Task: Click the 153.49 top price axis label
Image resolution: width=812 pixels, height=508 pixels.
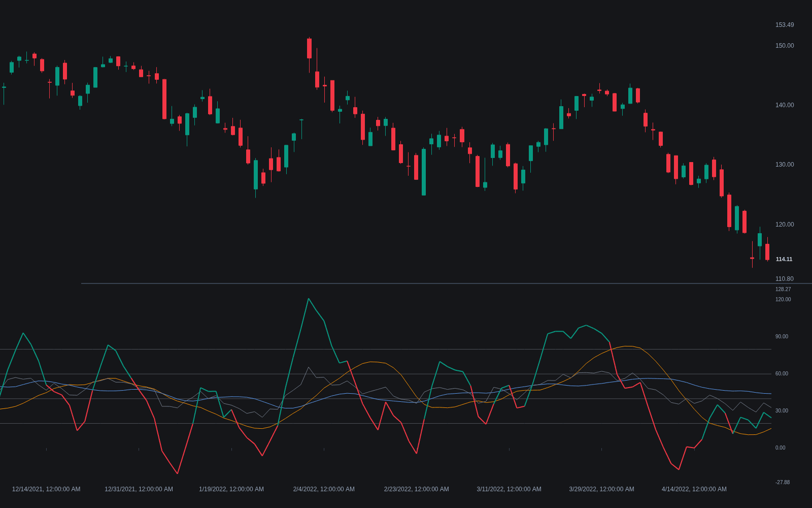Action: tap(785, 25)
